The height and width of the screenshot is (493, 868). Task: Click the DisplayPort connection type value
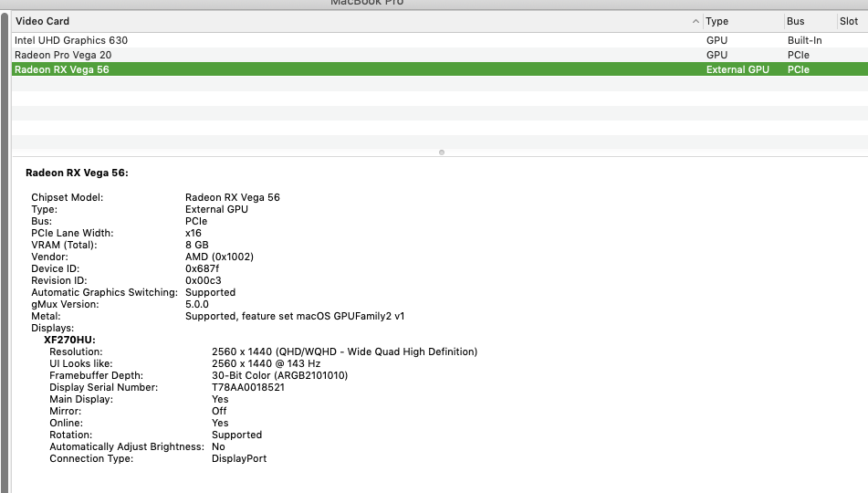[239, 458]
